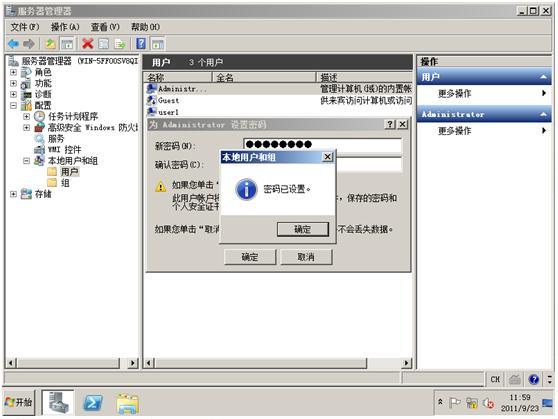Click the 开始 Start button
Viewport: 558px width, 419px height.
19,402
